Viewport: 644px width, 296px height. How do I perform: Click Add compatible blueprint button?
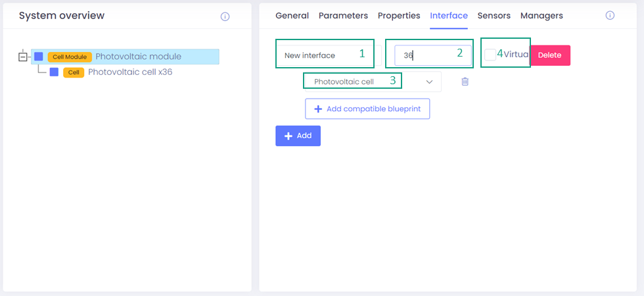367,109
